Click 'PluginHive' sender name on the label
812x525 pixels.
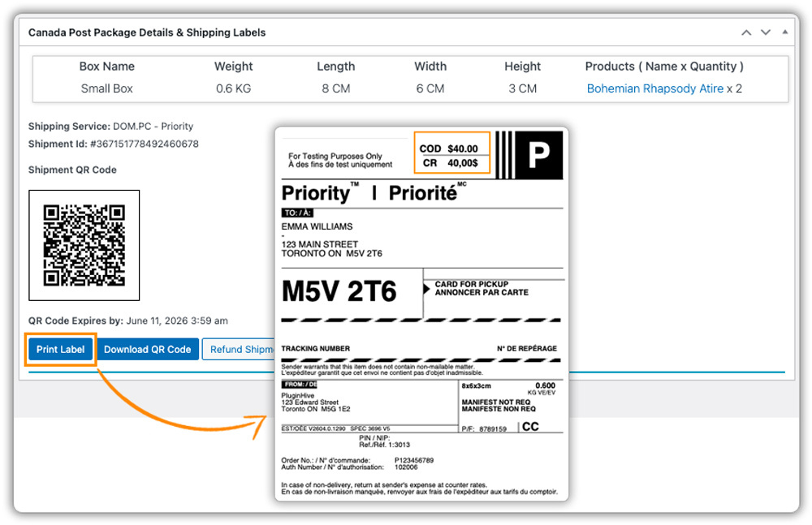point(298,395)
